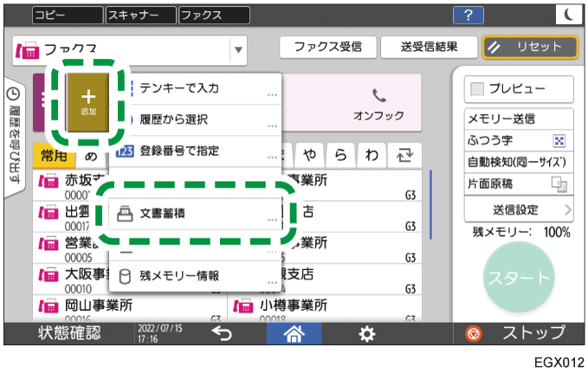This screenshot has width=588, height=373.
Task: Open 状態確認 status check
Action: point(69,333)
